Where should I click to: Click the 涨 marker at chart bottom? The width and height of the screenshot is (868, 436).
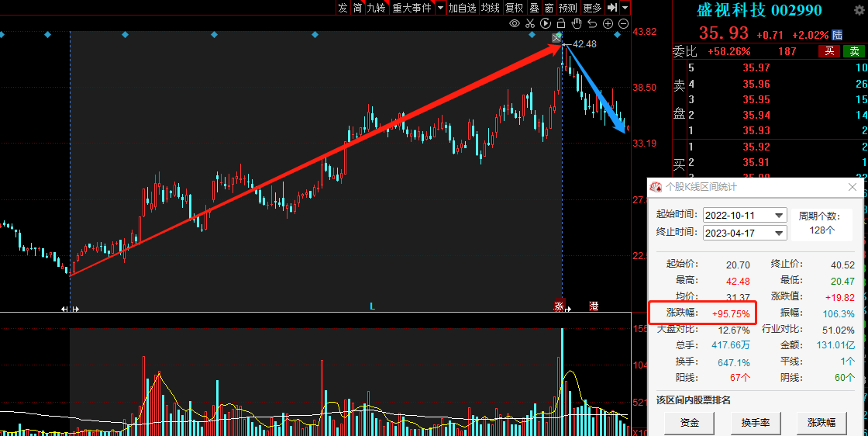tap(559, 306)
